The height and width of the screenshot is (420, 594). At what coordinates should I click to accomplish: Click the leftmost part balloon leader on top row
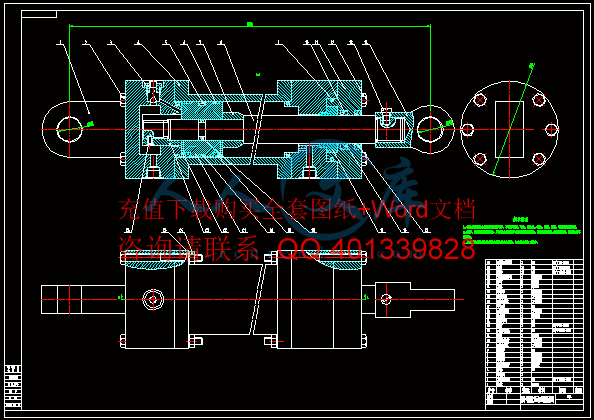point(74,78)
